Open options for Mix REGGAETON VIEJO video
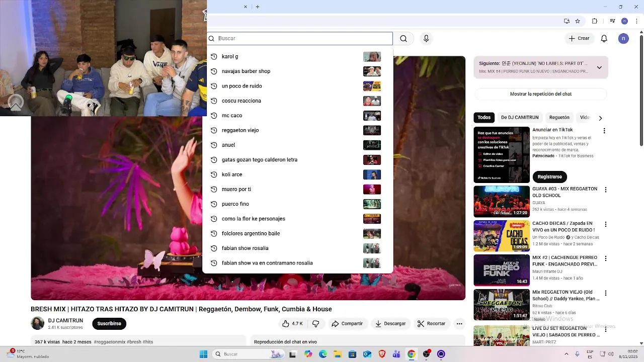Screen dimensions: 644x362 click(x=606, y=293)
